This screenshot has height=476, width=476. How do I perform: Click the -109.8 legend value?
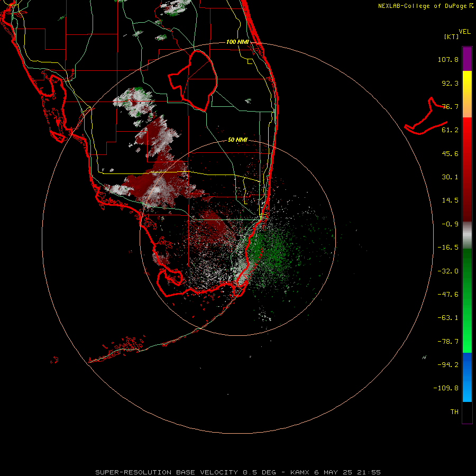coord(446,388)
